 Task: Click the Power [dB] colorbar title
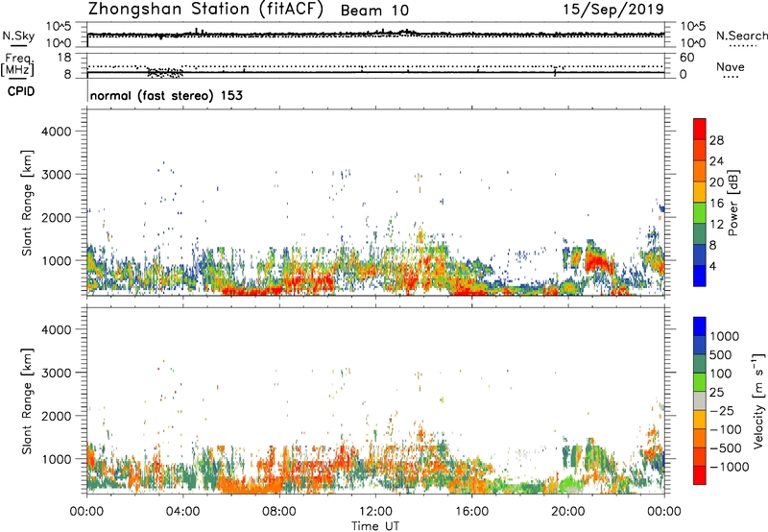[733, 203]
